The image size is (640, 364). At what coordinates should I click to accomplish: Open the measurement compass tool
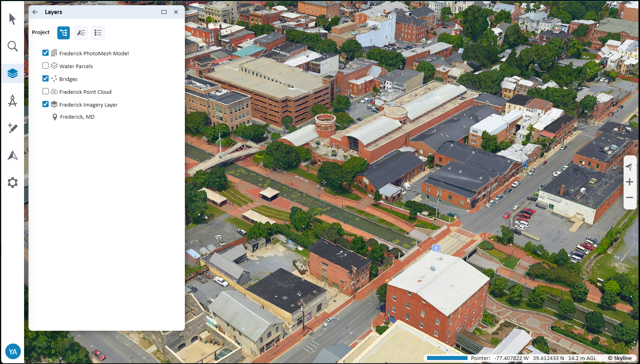(x=12, y=101)
